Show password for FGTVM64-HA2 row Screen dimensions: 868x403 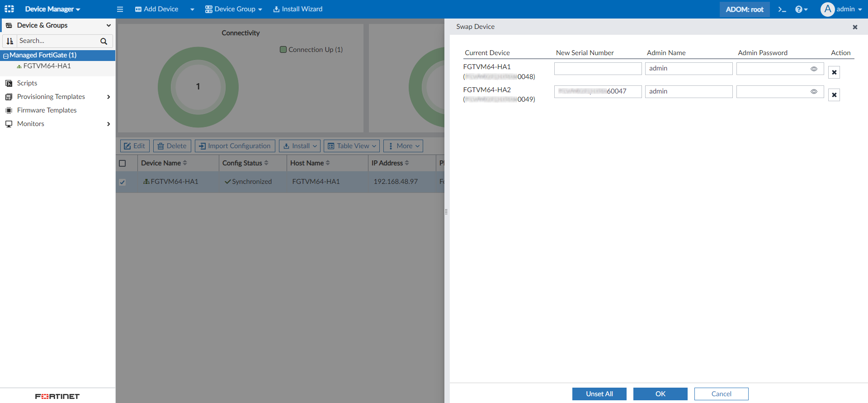(x=814, y=92)
